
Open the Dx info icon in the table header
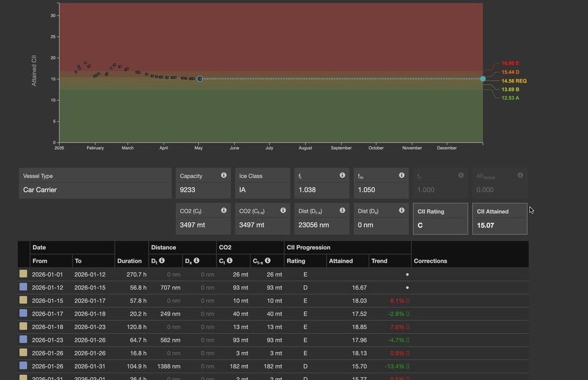(197, 261)
